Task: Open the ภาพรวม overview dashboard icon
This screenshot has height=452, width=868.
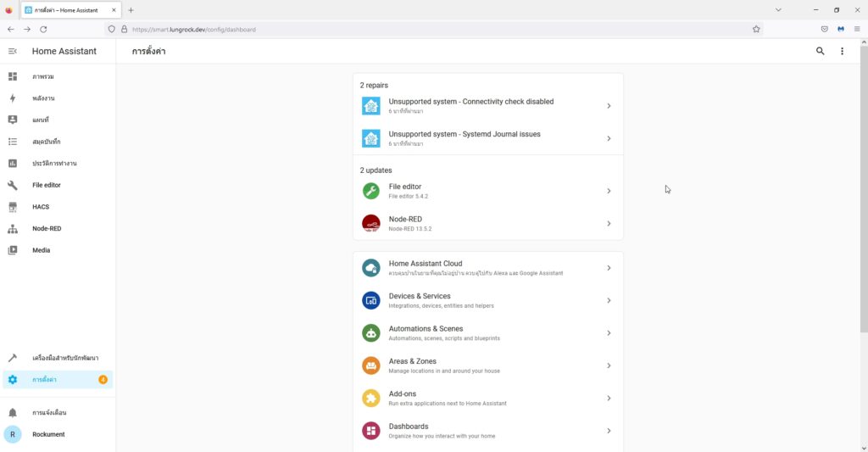Action: (13, 76)
